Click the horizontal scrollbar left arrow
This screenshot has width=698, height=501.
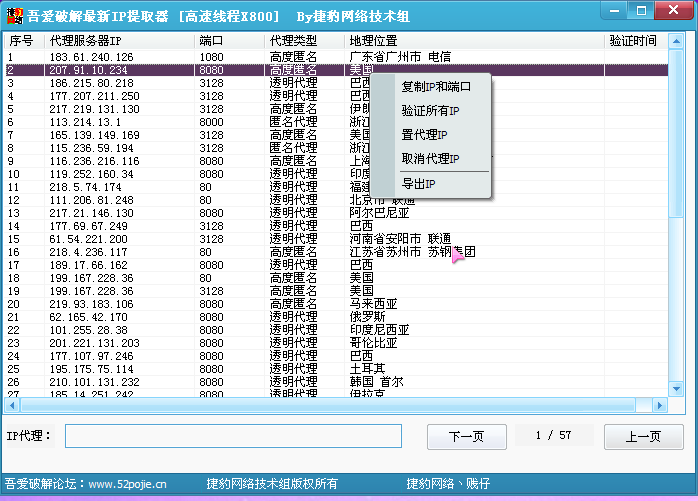(12, 405)
